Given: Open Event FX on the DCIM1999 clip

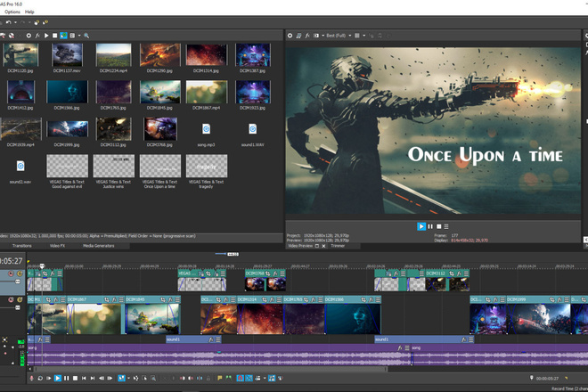Looking at the screenshot, I should pyautogui.click(x=559, y=299).
